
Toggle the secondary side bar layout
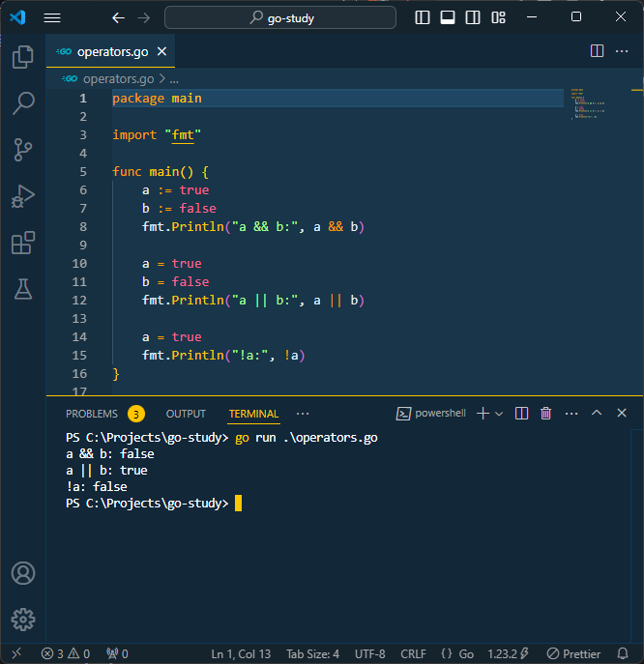473,17
